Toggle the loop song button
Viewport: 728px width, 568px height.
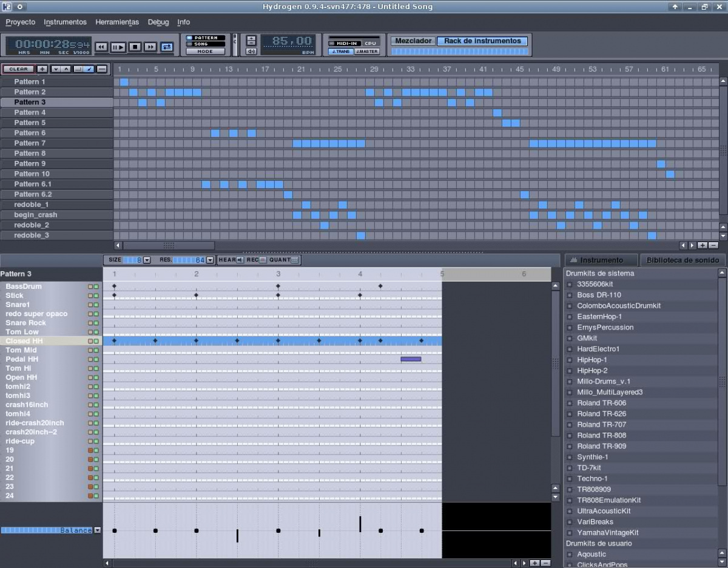(x=167, y=47)
